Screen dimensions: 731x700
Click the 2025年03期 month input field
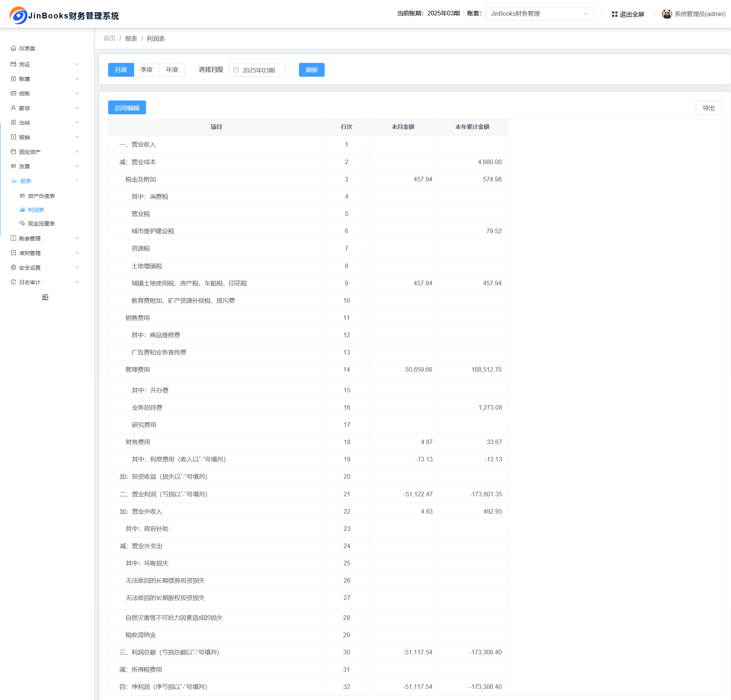click(256, 70)
